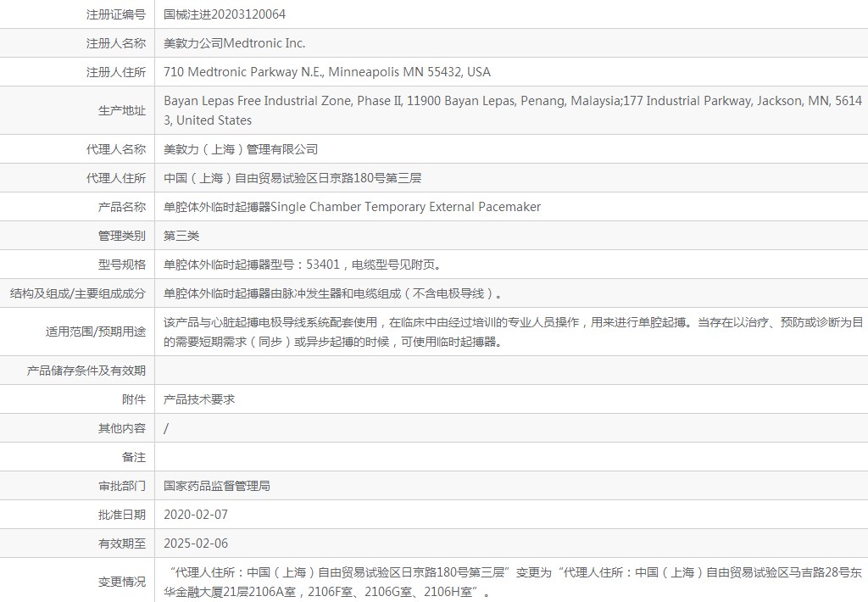
Task: Select approval date 2020-02-07
Action: [x=196, y=515]
